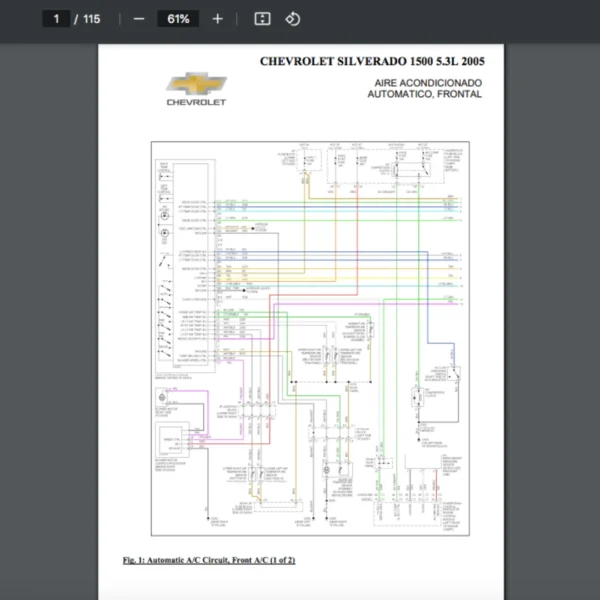Screen dimensions: 600x600
Task: Click the AUTOMATICO, FRONTAL subtitle line
Action: point(424,94)
